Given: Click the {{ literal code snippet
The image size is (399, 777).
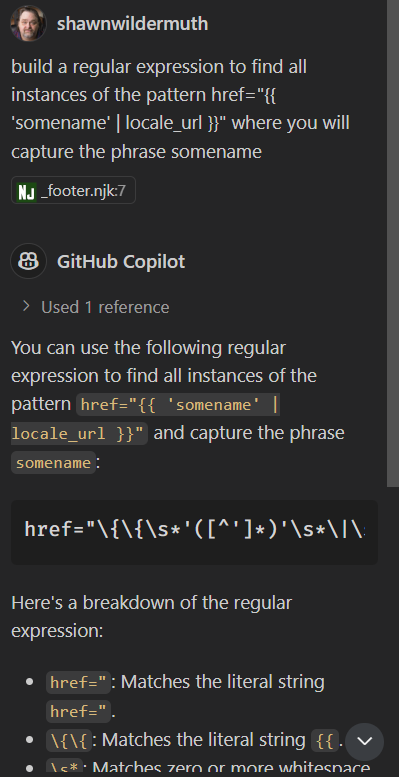Looking at the screenshot, I should [x=325, y=740].
